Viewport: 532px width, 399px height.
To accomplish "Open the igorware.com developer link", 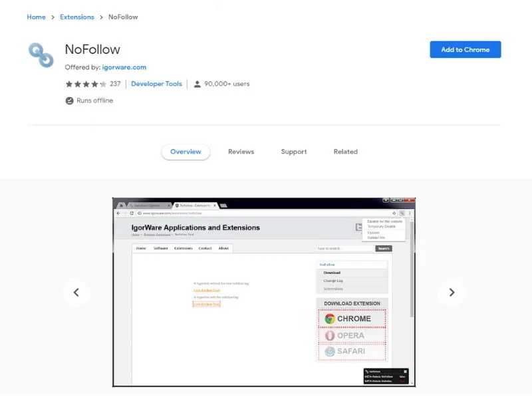I will coord(124,67).
